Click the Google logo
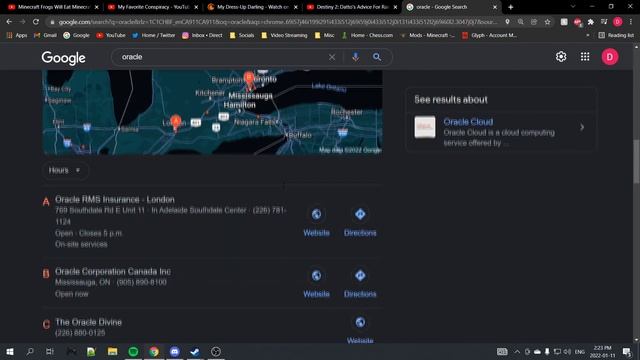 [63, 58]
